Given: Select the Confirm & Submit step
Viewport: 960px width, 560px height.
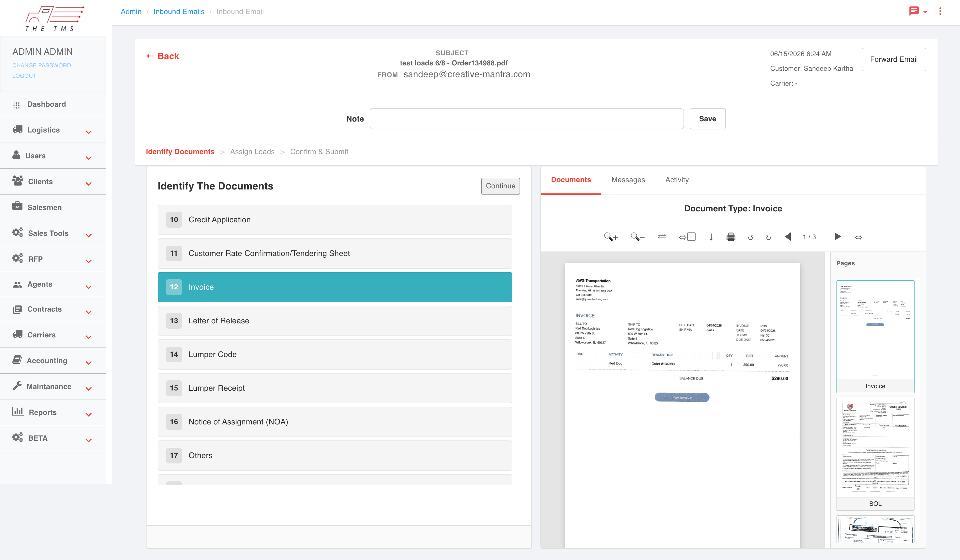Looking at the screenshot, I should [319, 152].
